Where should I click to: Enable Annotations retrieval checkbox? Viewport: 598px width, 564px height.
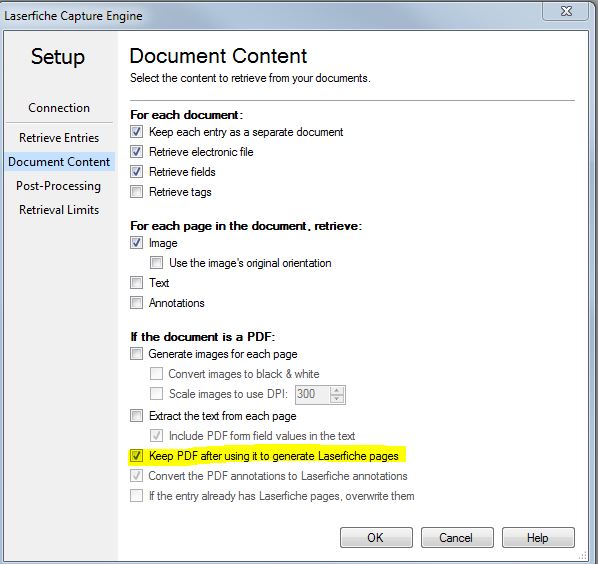pyautogui.click(x=136, y=302)
